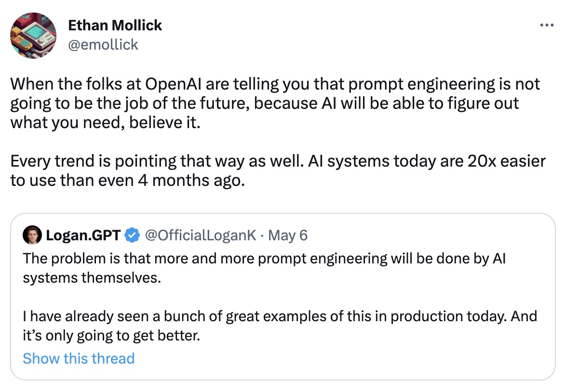The width and height of the screenshot is (566, 392).
Task: Click the Logan.GPT display name
Action: point(83,235)
